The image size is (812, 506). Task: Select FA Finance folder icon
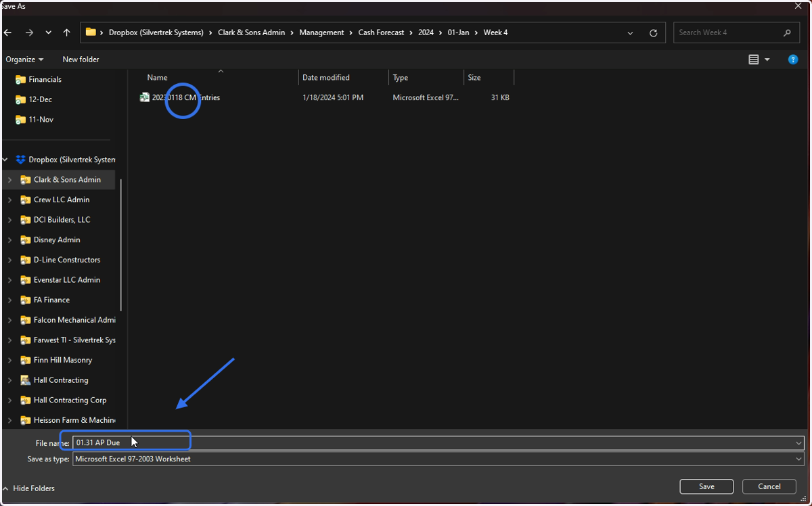(x=26, y=300)
